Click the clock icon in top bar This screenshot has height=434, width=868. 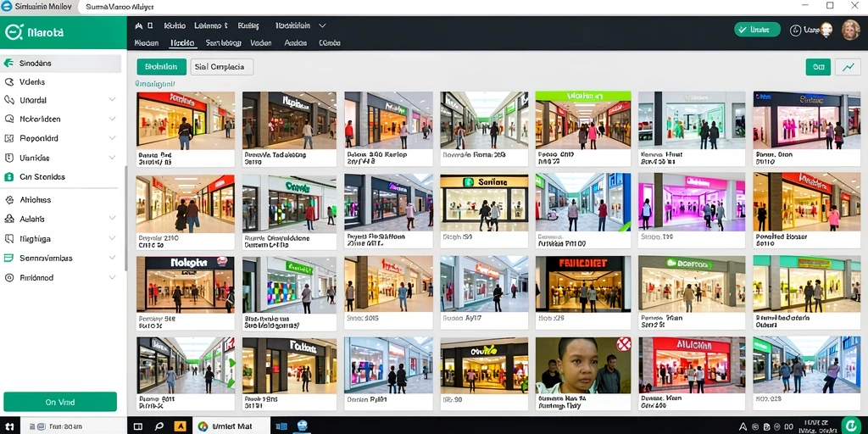795,30
